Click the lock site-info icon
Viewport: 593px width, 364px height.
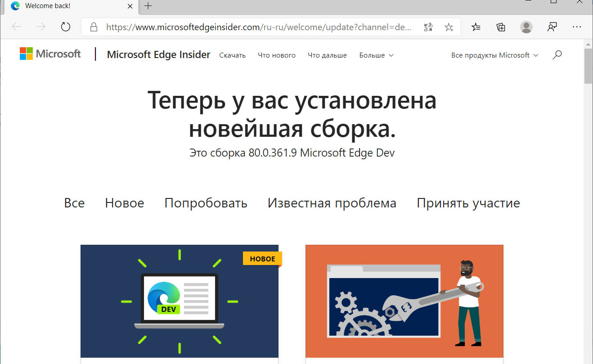(x=94, y=27)
